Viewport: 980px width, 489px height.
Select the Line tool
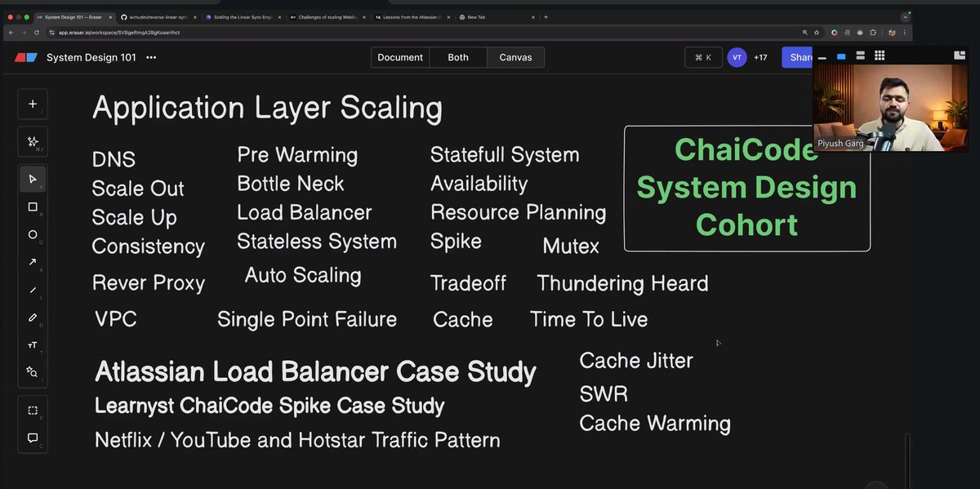click(x=33, y=289)
